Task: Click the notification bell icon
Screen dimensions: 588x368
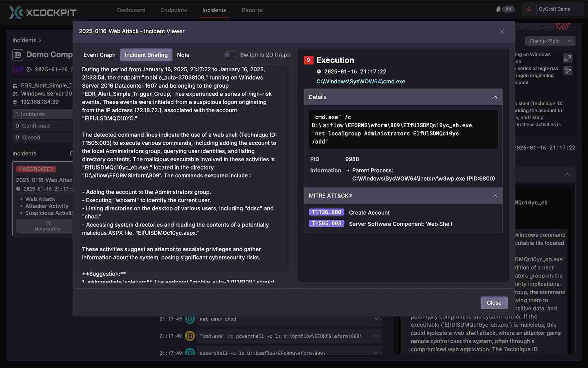Action: pos(498,9)
